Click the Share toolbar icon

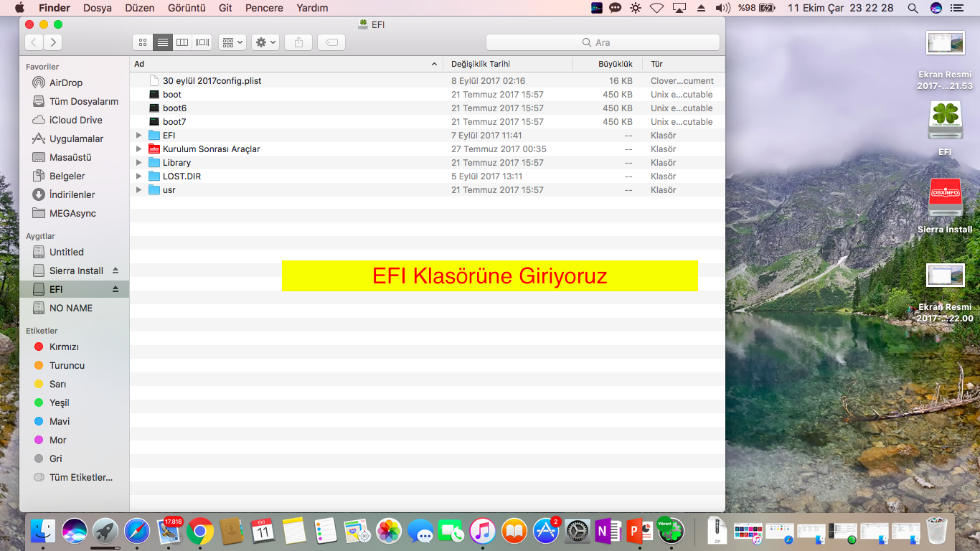[x=298, y=42]
